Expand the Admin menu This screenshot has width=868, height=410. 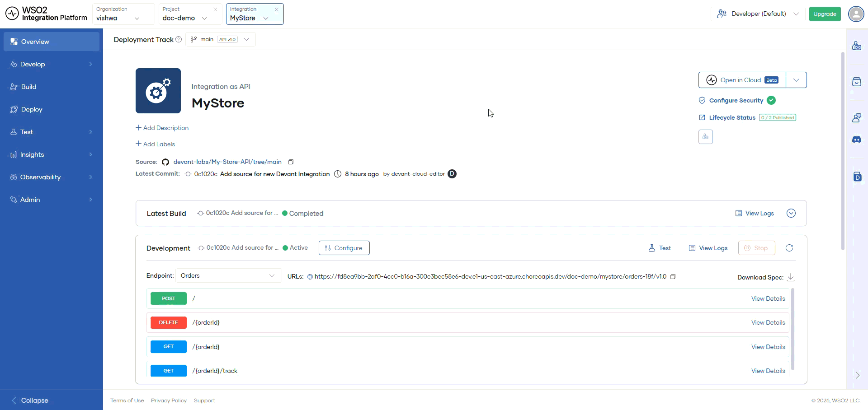[52, 200]
